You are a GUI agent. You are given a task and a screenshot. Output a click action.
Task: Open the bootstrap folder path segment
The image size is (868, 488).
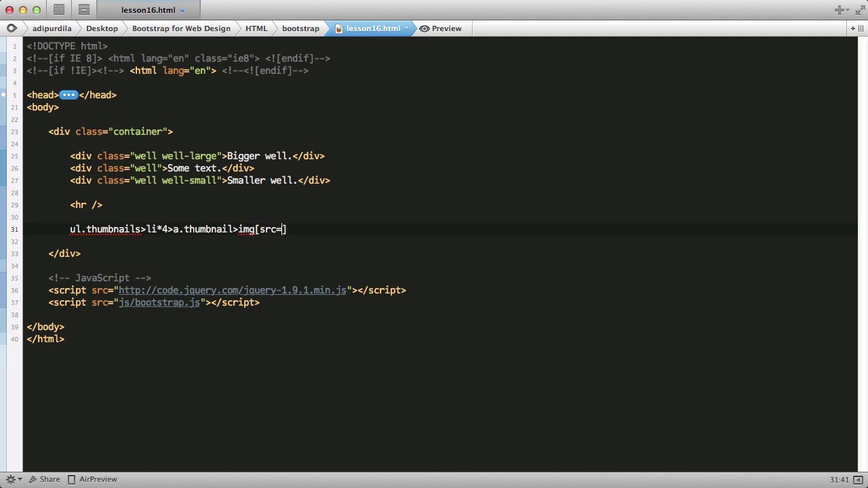(x=300, y=28)
